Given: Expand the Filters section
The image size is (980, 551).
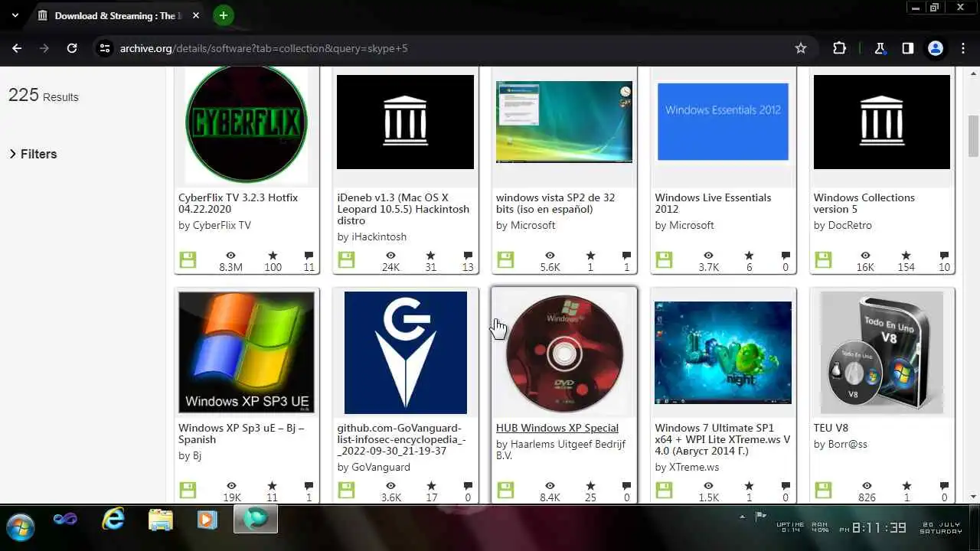Looking at the screenshot, I should click(x=33, y=154).
